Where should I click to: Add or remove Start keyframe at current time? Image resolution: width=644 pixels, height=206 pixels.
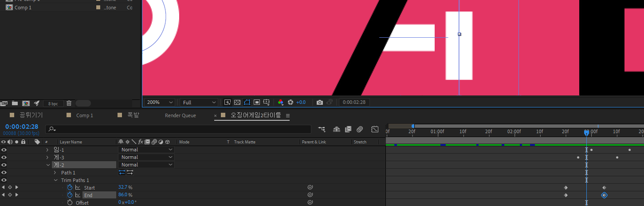(x=10, y=187)
